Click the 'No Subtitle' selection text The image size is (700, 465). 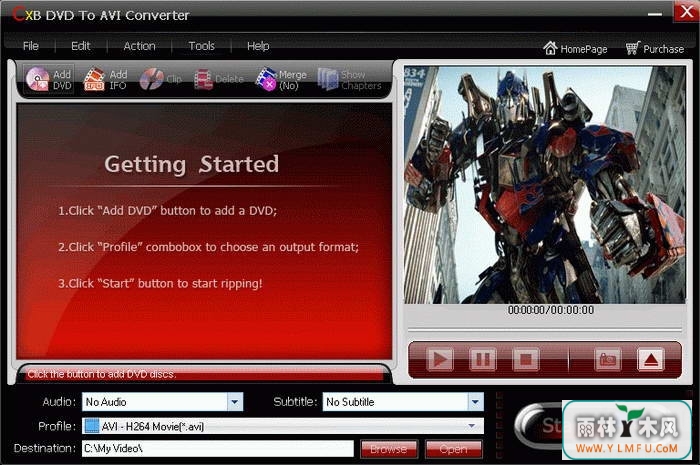[350, 402]
